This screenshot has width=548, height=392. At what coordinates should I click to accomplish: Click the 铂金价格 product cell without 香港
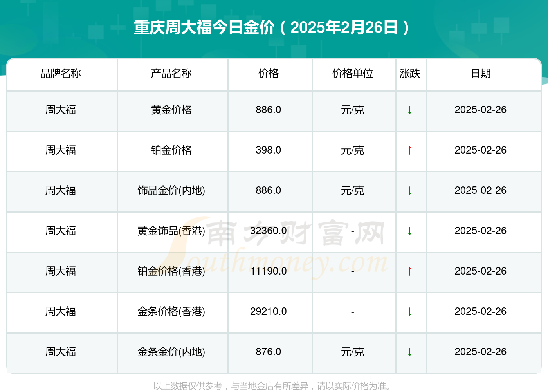pyautogui.click(x=171, y=150)
